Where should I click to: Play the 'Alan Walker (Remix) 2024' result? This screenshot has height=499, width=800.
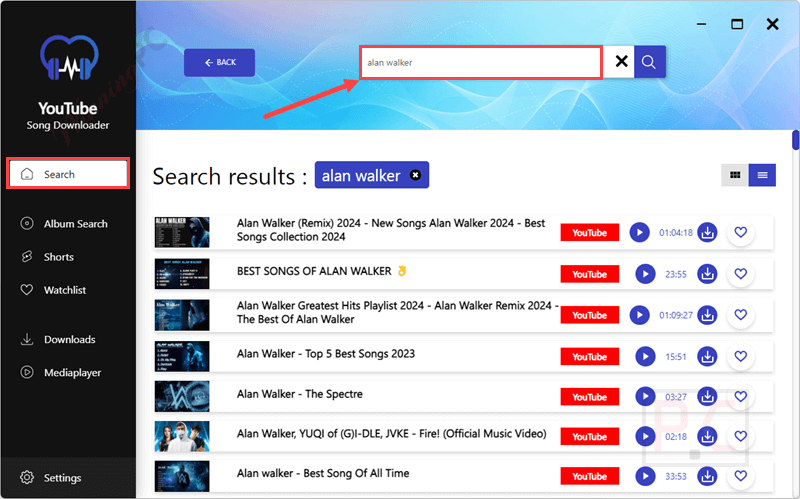point(639,233)
